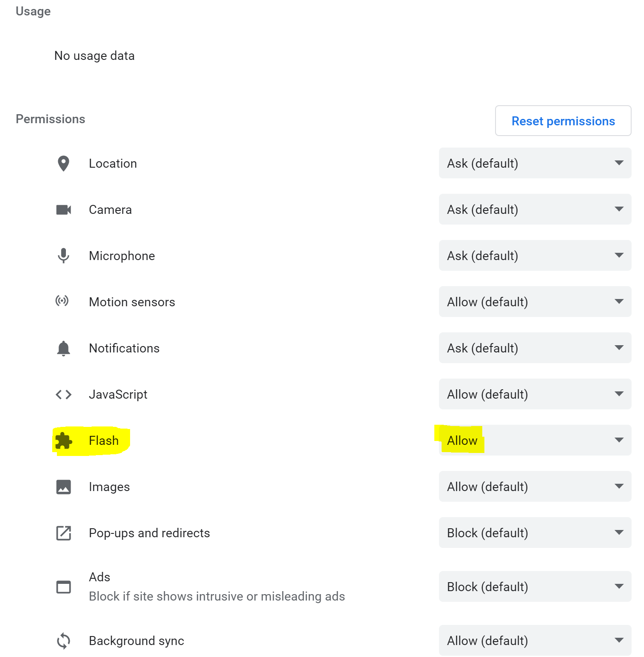Image resolution: width=644 pixels, height=657 pixels.
Task: Click the Pop-ups and redirects icon
Action: [x=63, y=533]
